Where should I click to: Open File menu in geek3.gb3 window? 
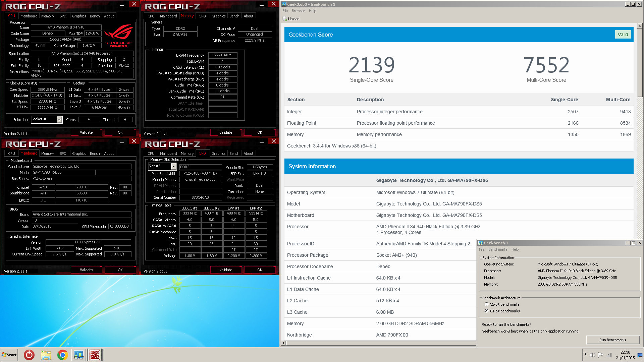(x=285, y=11)
